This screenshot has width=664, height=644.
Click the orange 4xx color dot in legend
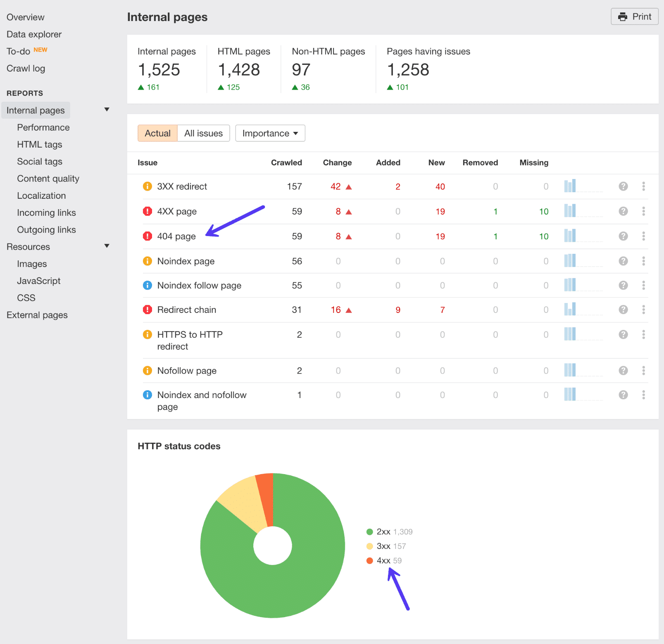(x=370, y=561)
